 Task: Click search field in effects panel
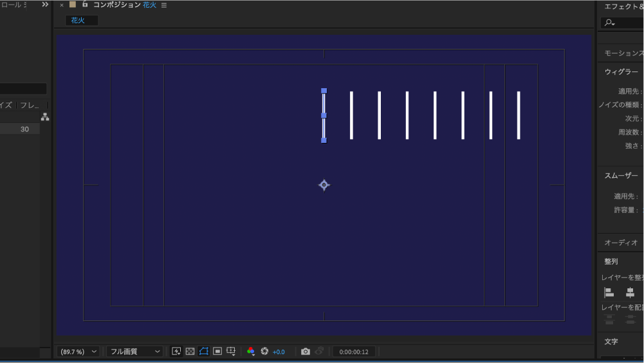tap(622, 23)
